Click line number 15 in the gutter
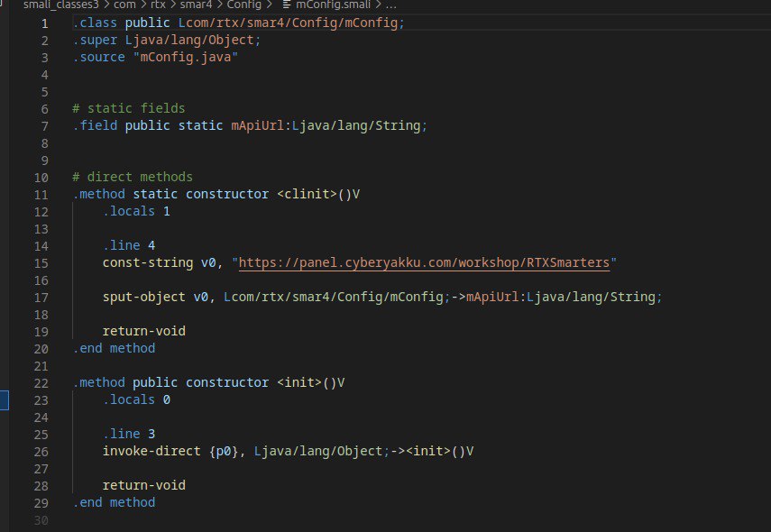This screenshot has width=771, height=532. coord(40,262)
